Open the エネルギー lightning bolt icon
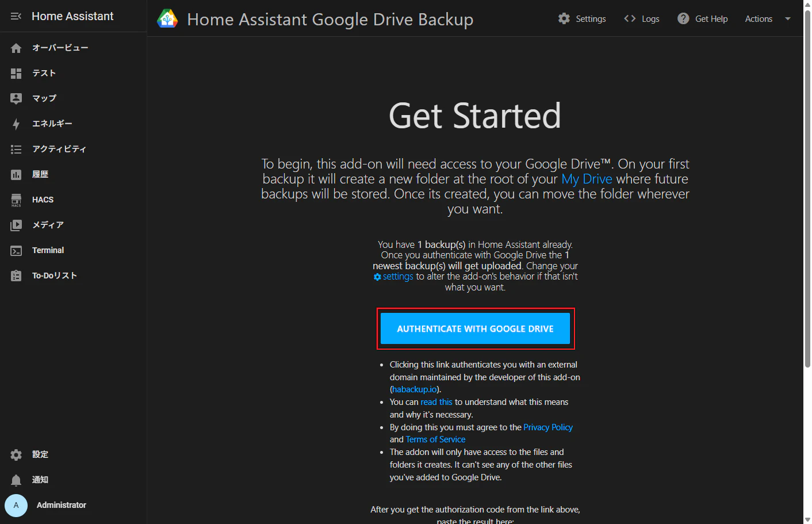 tap(16, 124)
